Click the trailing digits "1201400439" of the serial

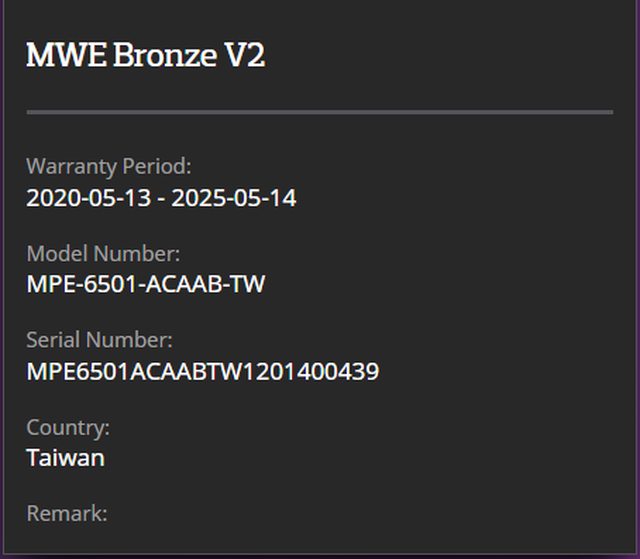click(x=320, y=372)
